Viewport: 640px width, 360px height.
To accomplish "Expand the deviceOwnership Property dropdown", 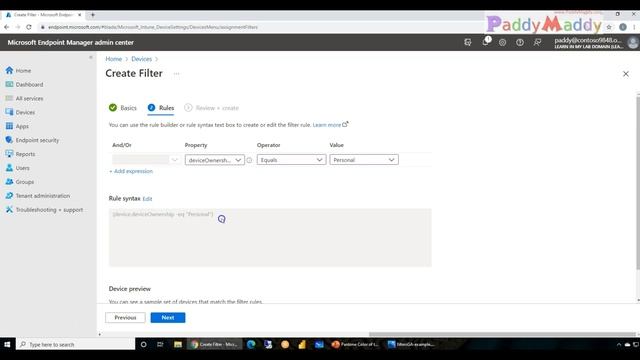I will 215,160.
